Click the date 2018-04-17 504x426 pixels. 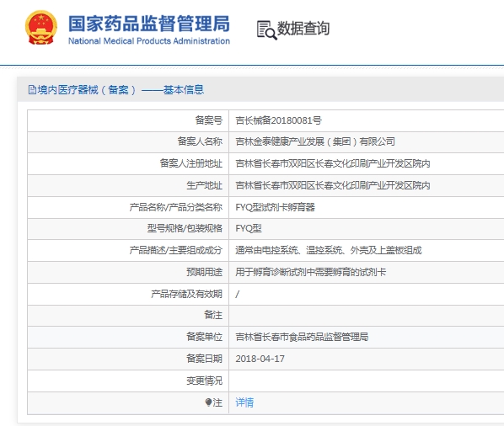click(x=260, y=359)
